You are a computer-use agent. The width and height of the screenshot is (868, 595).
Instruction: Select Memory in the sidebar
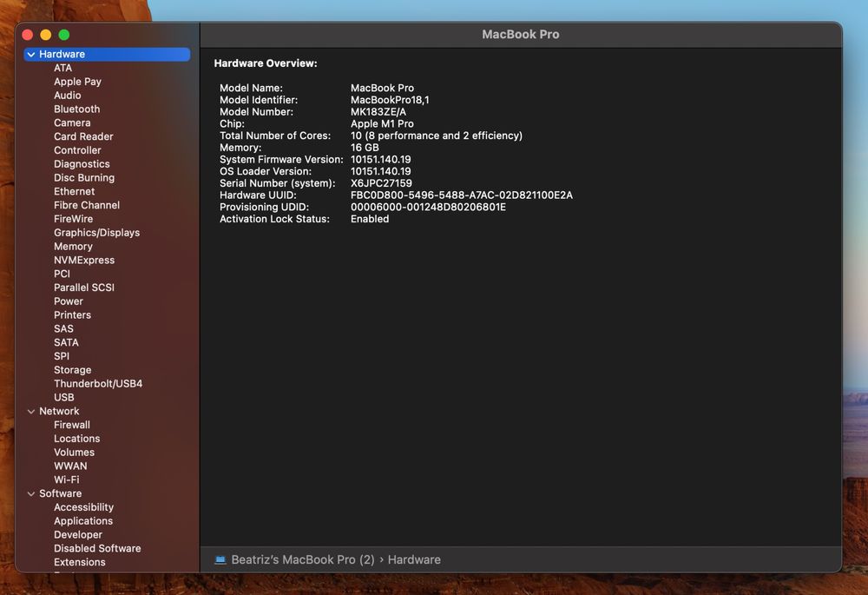(x=73, y=247)
